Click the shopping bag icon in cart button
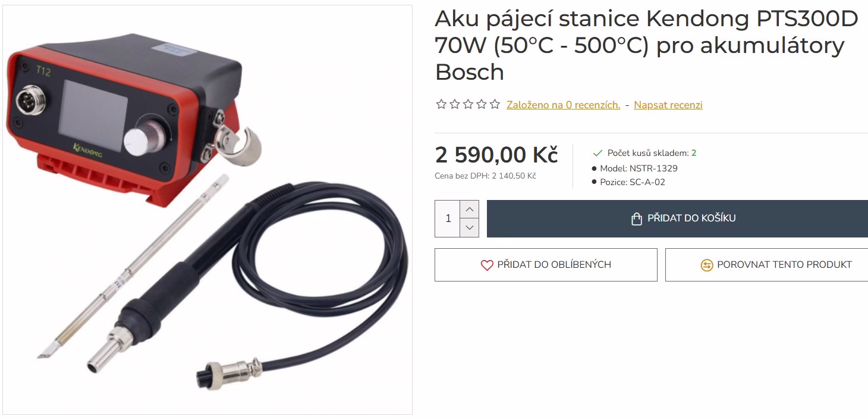 click(x=637, y=218)
